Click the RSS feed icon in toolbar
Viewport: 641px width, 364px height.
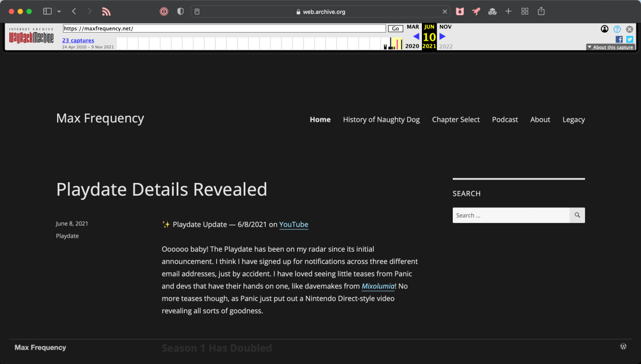pos(106,12)
